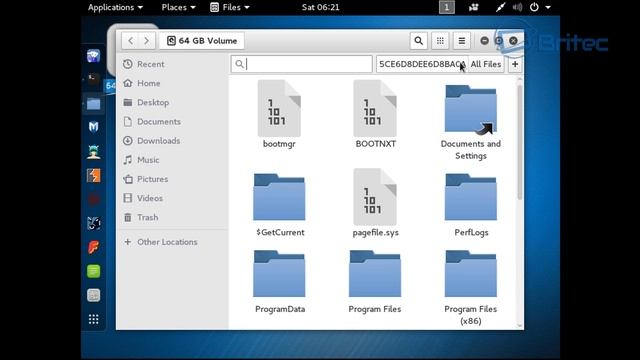Screen dimensions: 640x360
Task: Launch the green notes icon in dock
Action: coord(93,271)
